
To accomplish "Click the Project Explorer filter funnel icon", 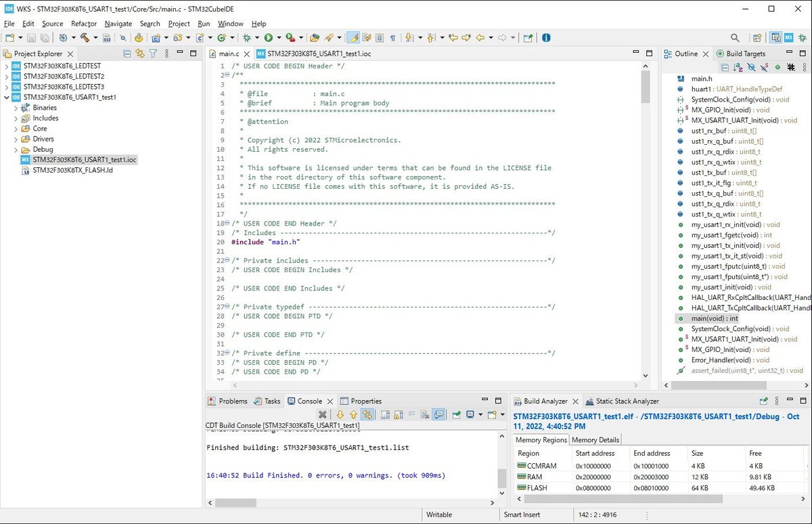I will [x=154, y=53].
